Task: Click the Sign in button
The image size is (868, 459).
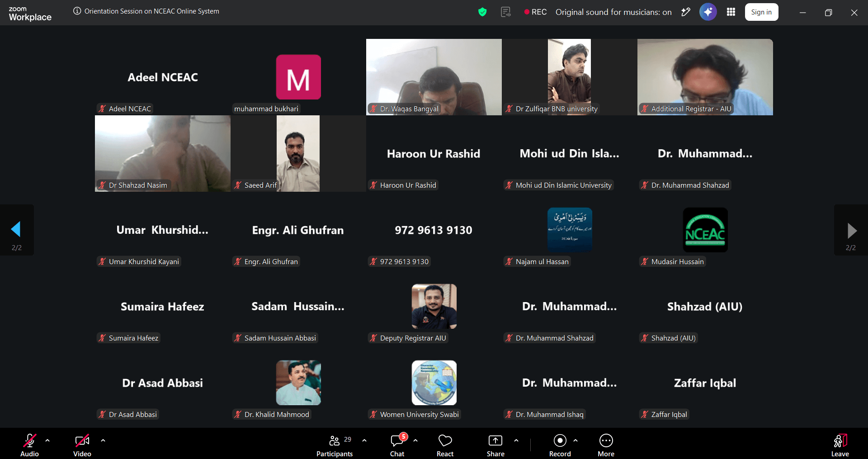Action: click(x=761, y=12)
